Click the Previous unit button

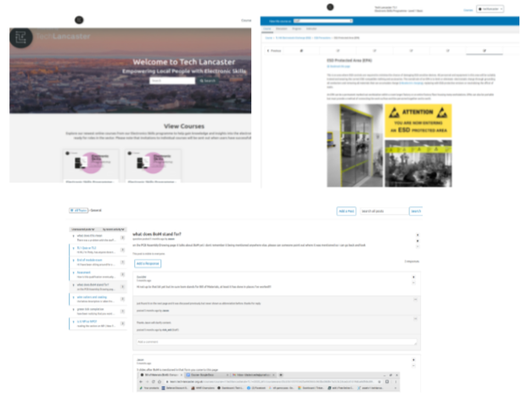click(274, 51)
